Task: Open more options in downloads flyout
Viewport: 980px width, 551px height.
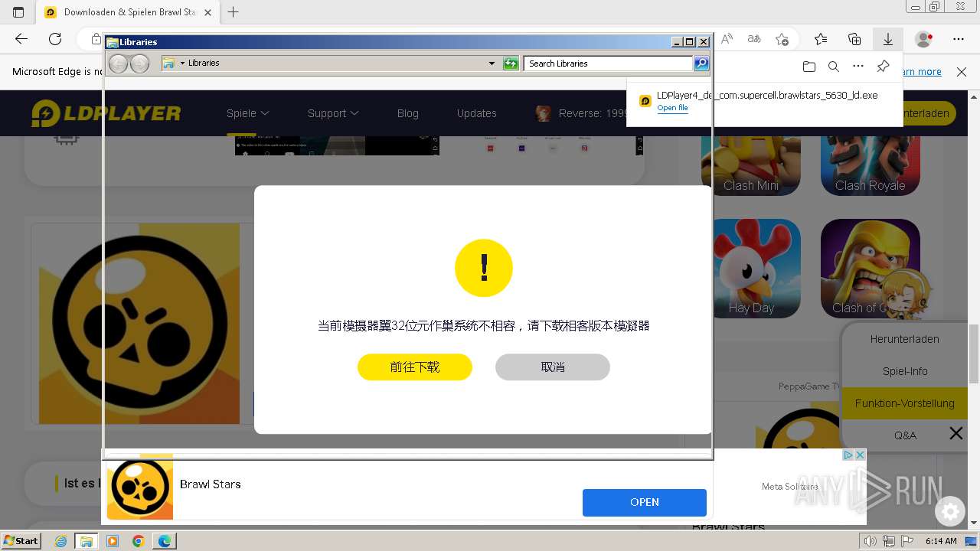Action: point(858,67)
